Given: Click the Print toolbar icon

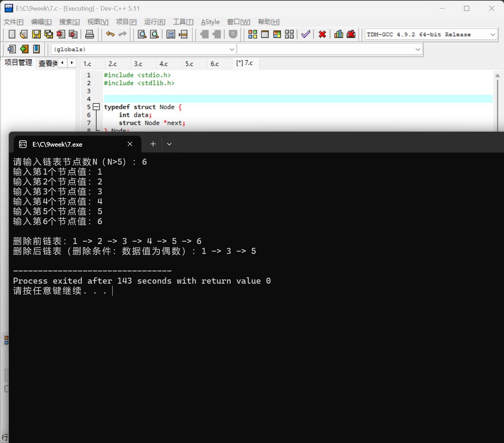Looking at the screenshot, I should point(90,34).
